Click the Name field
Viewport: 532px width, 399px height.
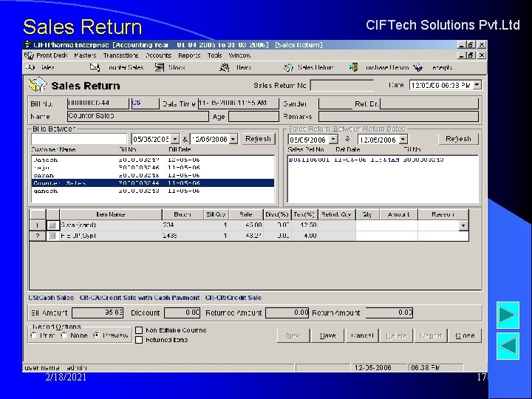click(138, 116)
